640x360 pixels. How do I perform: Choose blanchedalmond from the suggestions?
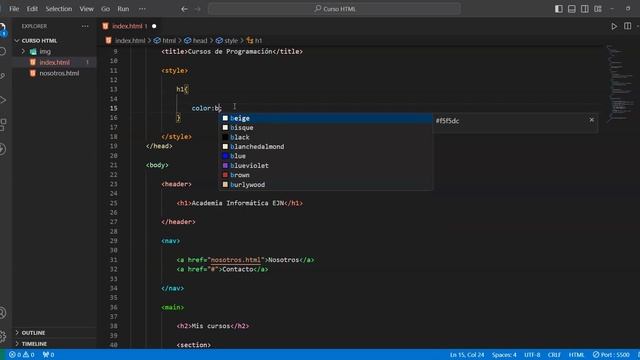click(326, 147)
